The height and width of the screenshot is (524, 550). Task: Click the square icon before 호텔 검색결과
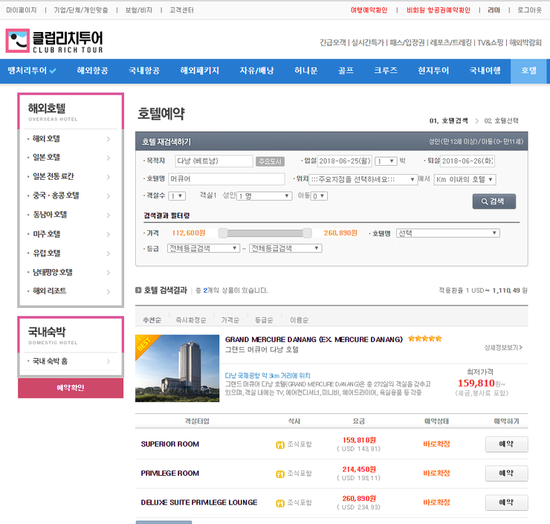pos(138,290)
